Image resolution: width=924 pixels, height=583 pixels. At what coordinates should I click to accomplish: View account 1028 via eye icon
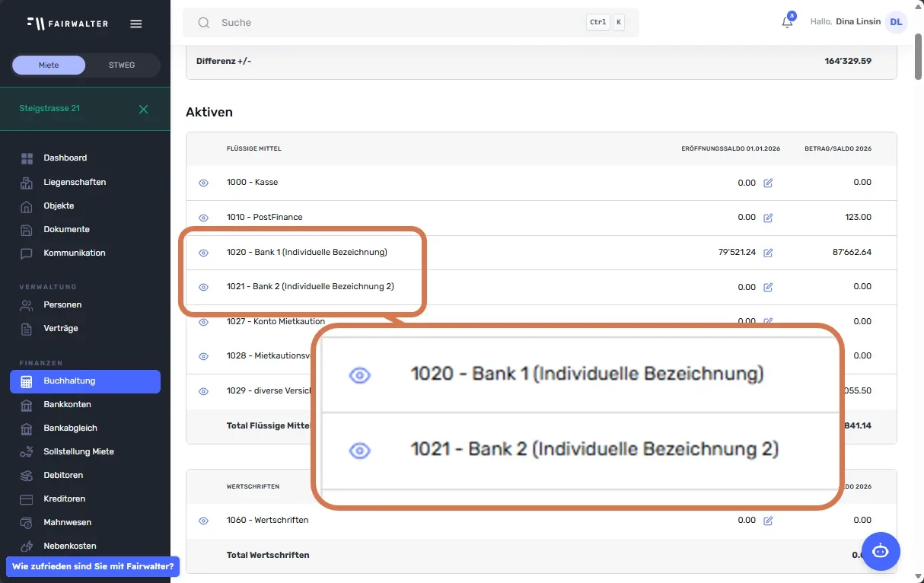pos(203,356)
